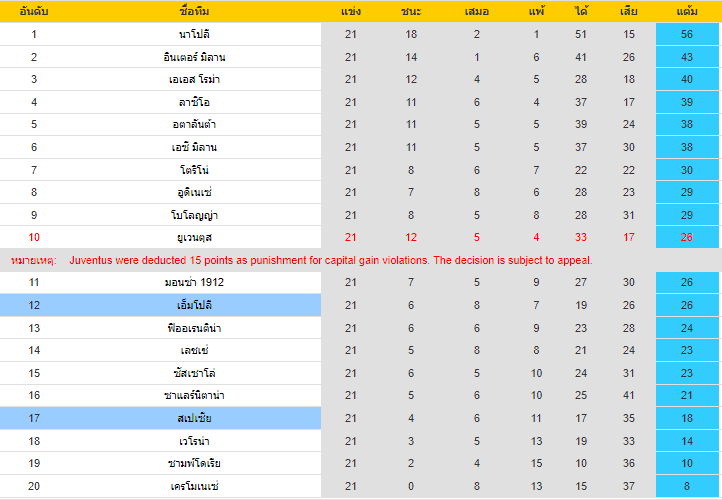Open the มอนซ่า 1912 team entry
The height and width of the screenshot is (500, 722).
(x=194, y=282)
